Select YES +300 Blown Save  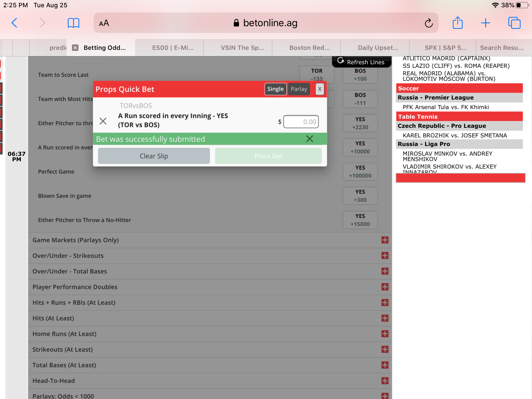pos(360,196)
